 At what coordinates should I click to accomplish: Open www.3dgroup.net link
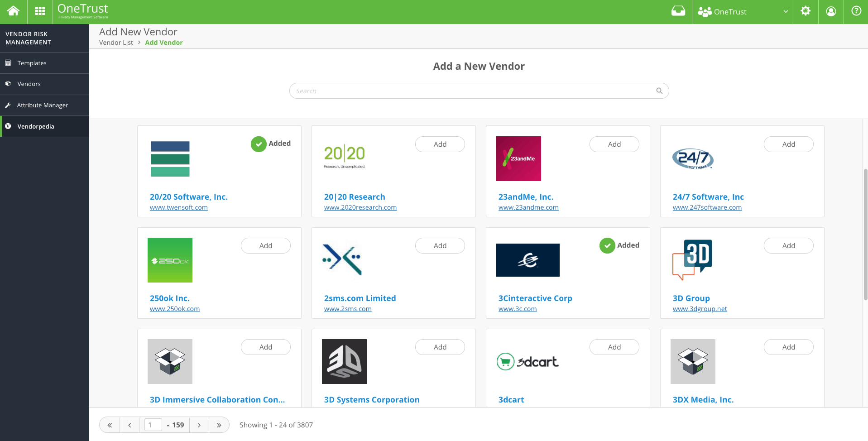point(700,309)
